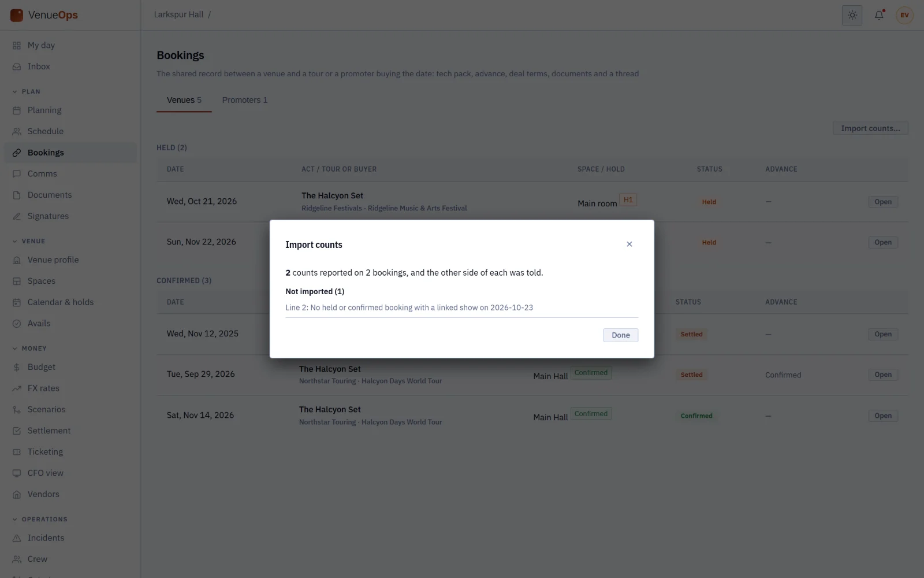Viewport: 924px width, 578px height.
Task: Switch to the Venues tab
Action: [184, 100]
